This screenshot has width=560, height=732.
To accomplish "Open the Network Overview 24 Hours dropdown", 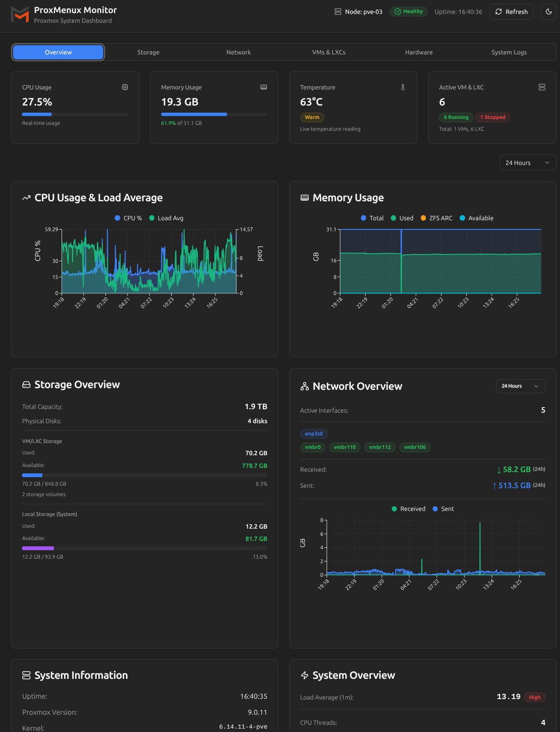I will tap(520, 386).
